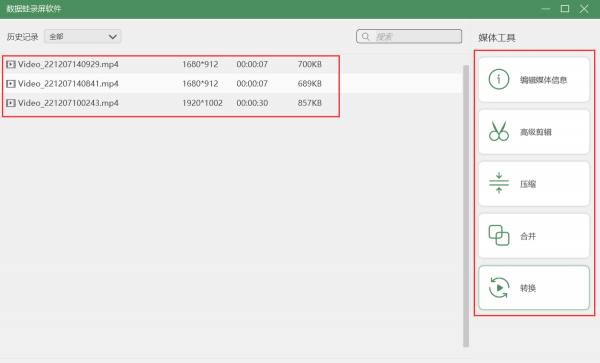Open the 合并 tool
The height and width of the screenshot is (363, 600).
click(534, 236)
